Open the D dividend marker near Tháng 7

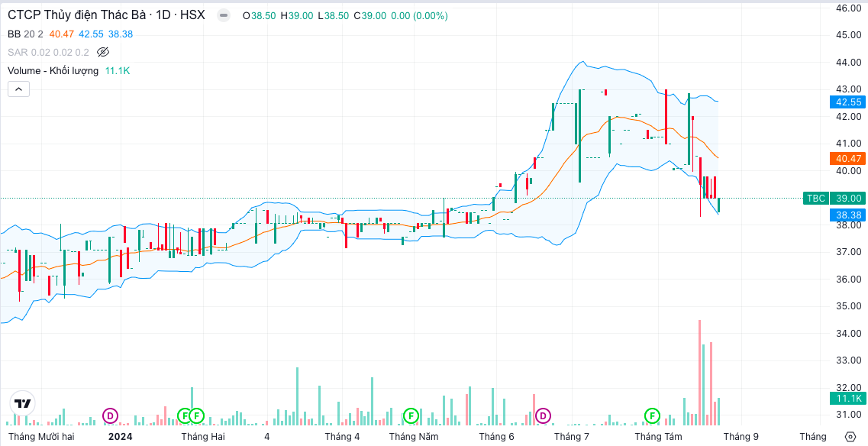coord(543,415)
